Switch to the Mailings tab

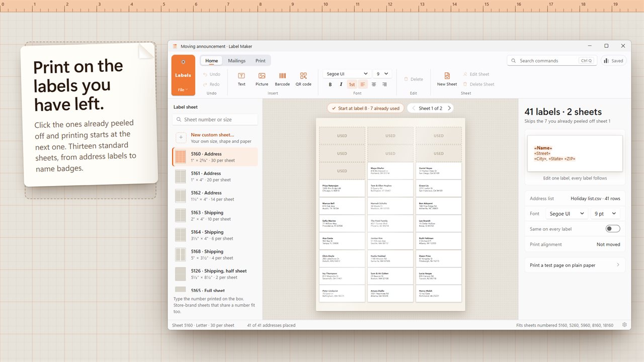(236, 61)
